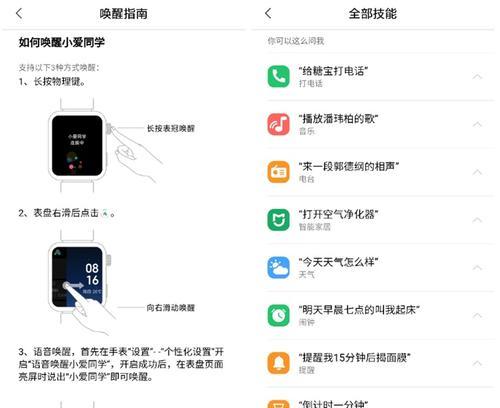
Task: Tap the green alarm clock icon
Action: tap(278, 315)
